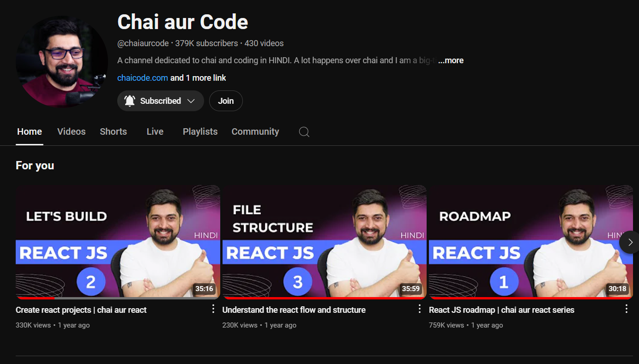Open the Shorts tab
This screenshot has width=639, height=364.
[x=113, y=131]
